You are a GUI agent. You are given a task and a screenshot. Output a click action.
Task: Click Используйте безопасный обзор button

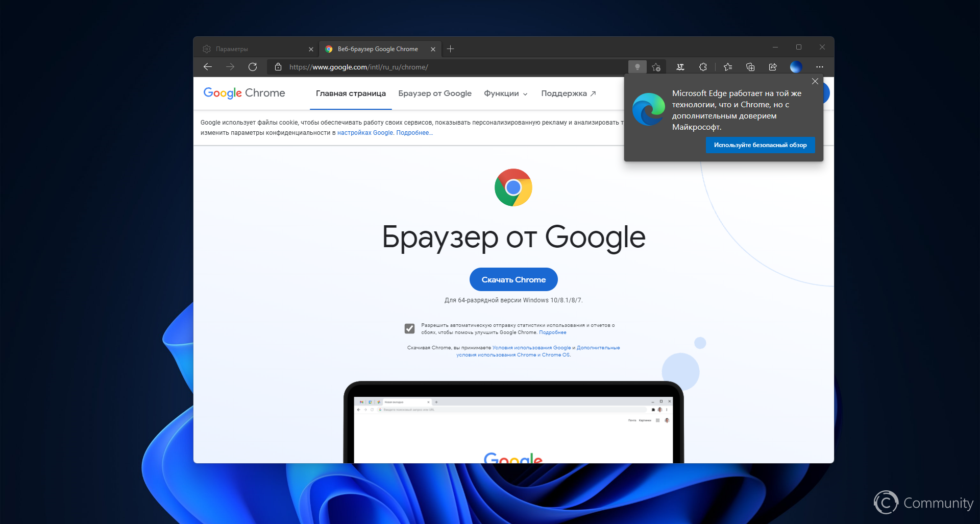pyautogui.click(x=760, y=145)
